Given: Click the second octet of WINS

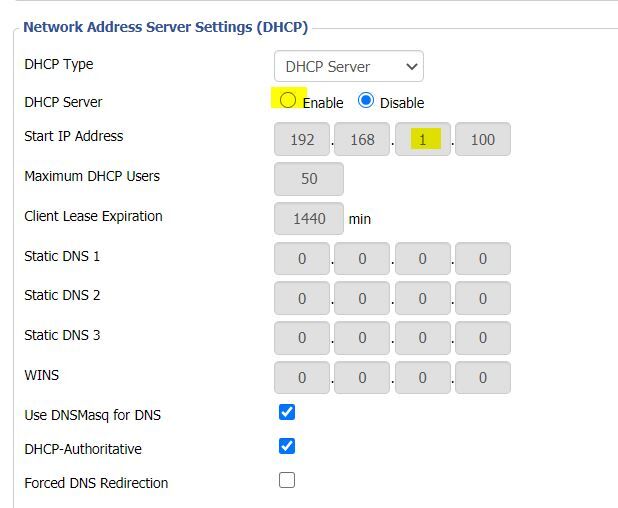Looking at the screenshot, I should tap(362, 378).
